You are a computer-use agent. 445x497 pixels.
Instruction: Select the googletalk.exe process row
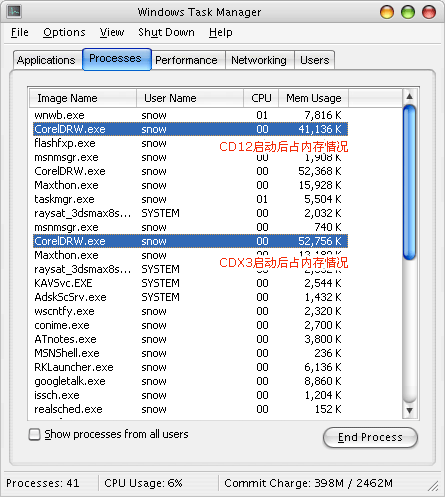[190, 381]
